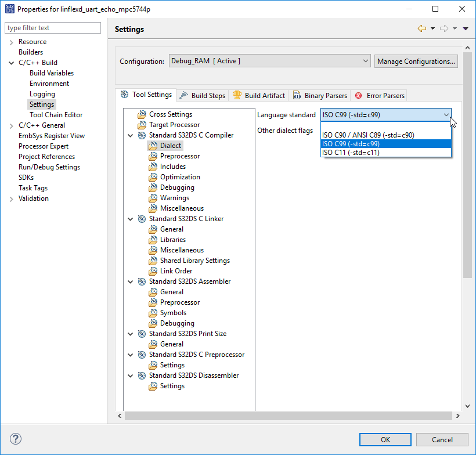Click the Target Processor folder icon

coord(142,125)
